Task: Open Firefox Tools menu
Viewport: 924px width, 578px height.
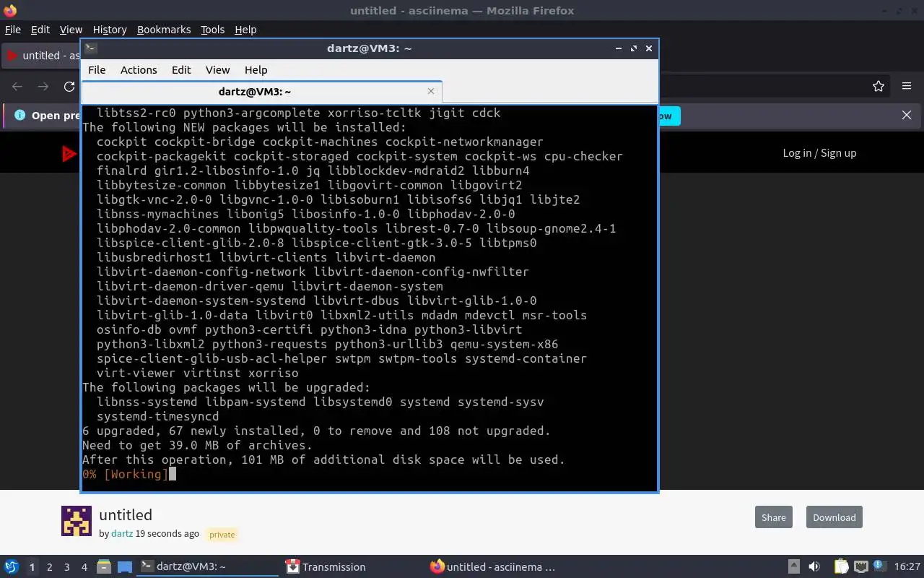Action: 213,30
